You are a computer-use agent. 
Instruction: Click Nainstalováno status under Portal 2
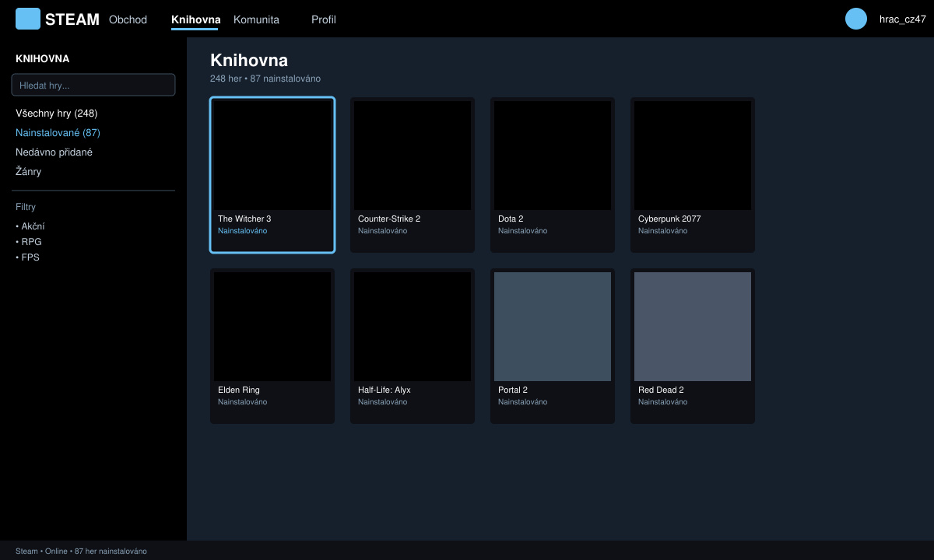point(522,402)
